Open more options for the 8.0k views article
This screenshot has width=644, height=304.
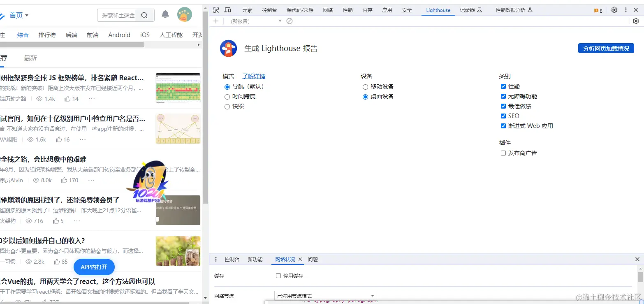point(91,180)
